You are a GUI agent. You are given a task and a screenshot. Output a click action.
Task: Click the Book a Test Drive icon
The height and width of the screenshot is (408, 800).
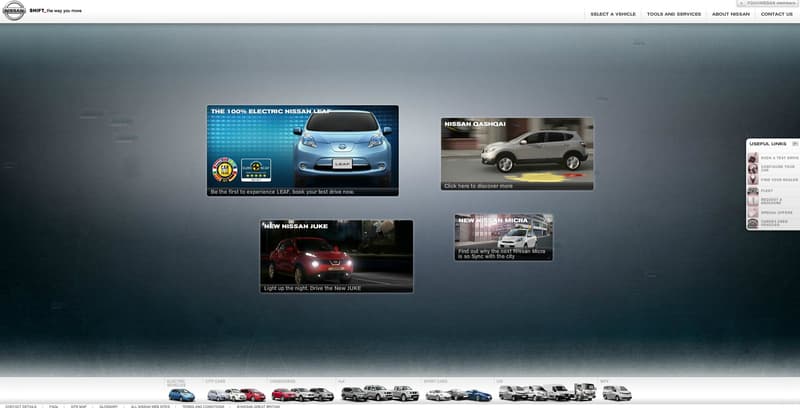click(x=753, y=158)
